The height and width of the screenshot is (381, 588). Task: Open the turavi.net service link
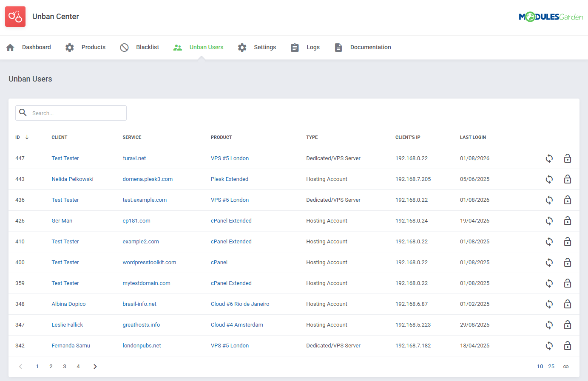point(134,158)
